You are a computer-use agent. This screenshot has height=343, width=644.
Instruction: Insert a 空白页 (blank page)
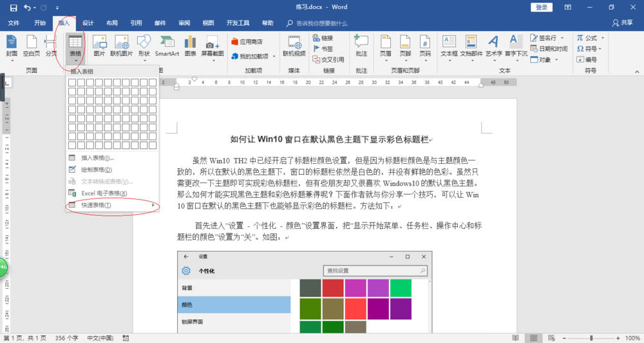(32, 46)
